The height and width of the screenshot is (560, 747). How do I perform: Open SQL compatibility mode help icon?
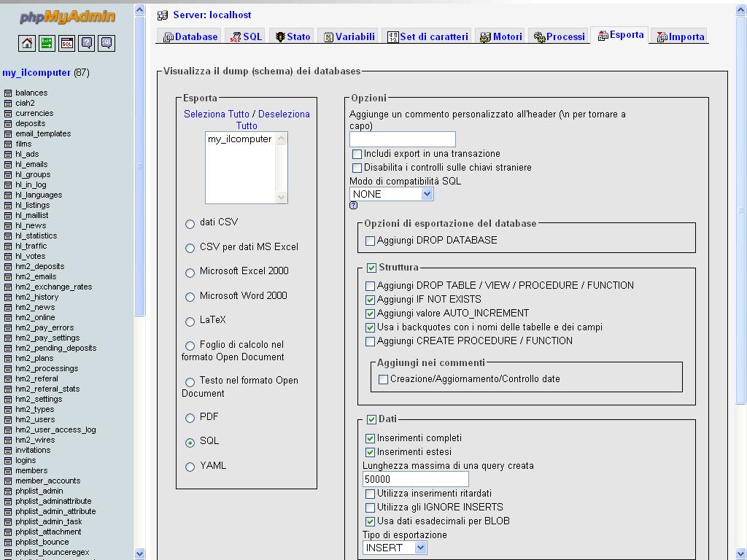click(x=354, y=205)
